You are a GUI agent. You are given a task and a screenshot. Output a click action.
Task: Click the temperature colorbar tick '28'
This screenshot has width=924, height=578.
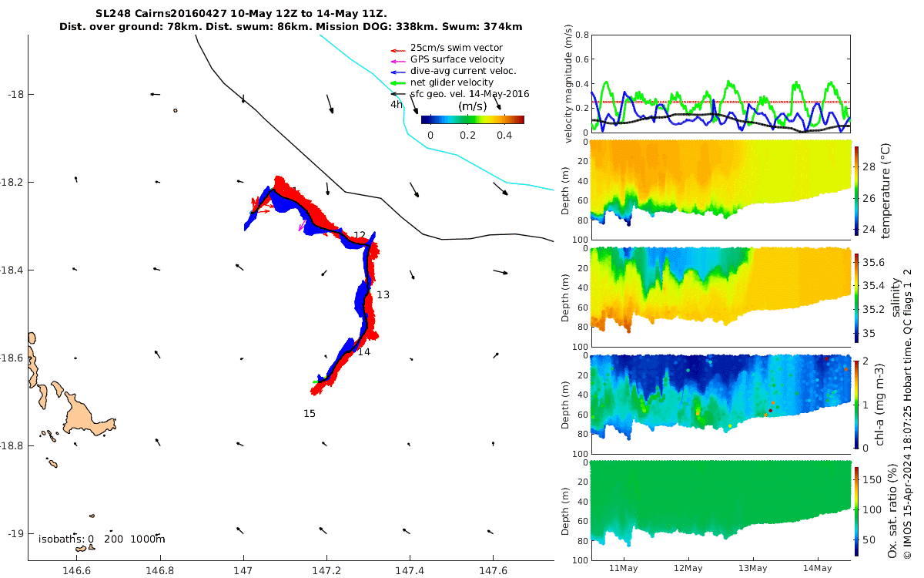(x=870, y=166)
